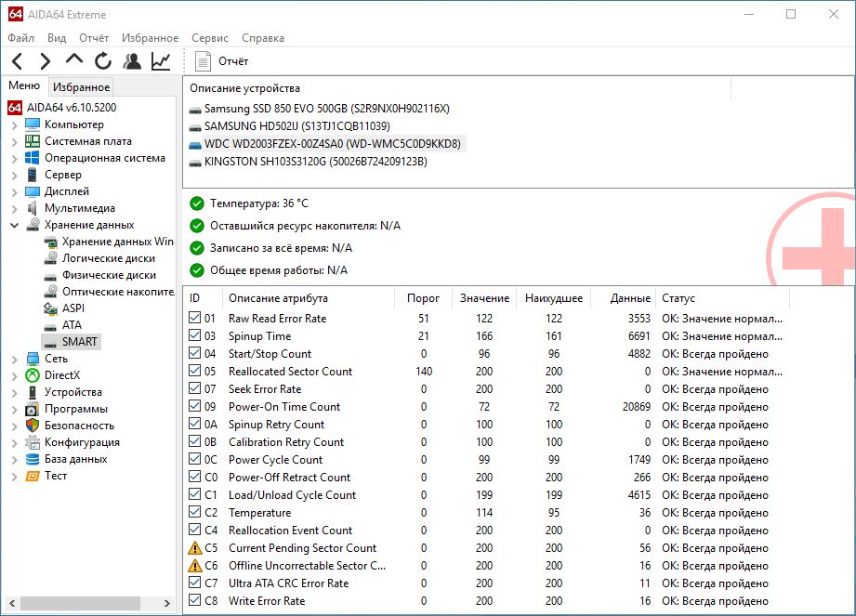Click the Тест icon in the tree

(x=33, y=476)
